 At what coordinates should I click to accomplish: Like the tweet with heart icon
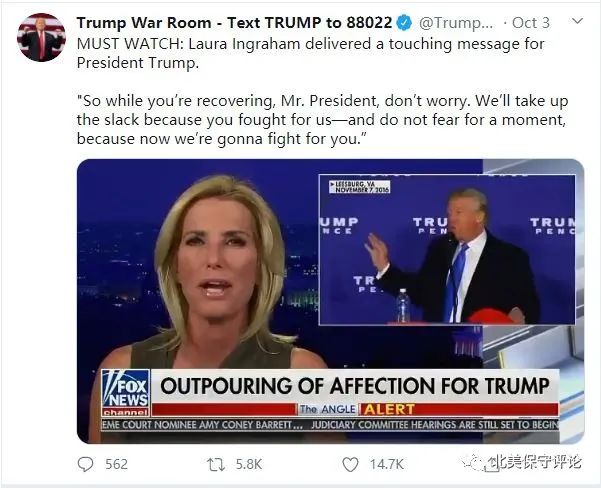[x=350, y=465]
